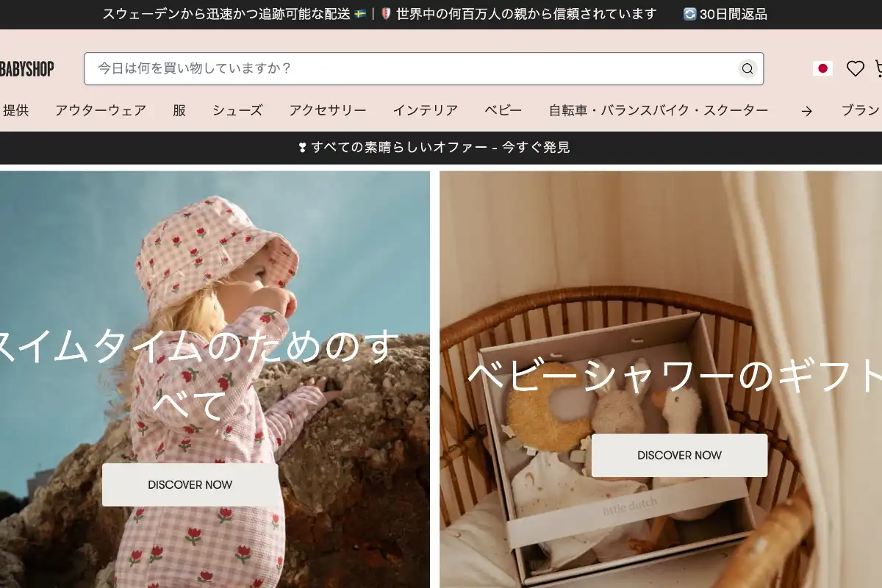Click DISCOVER NOW on the swimwear banner
Viewport: 882px width, 588px height.
(x=190, y=484)
